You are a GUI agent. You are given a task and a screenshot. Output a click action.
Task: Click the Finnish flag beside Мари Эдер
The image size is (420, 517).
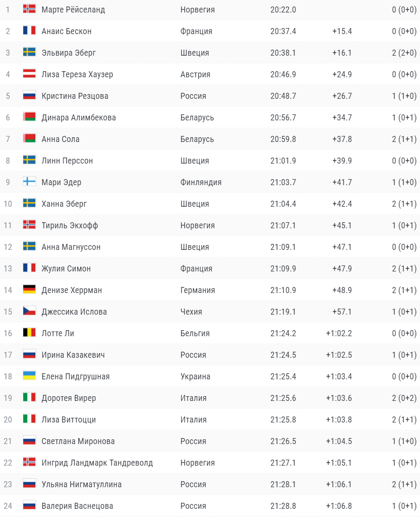pos(29,182)
